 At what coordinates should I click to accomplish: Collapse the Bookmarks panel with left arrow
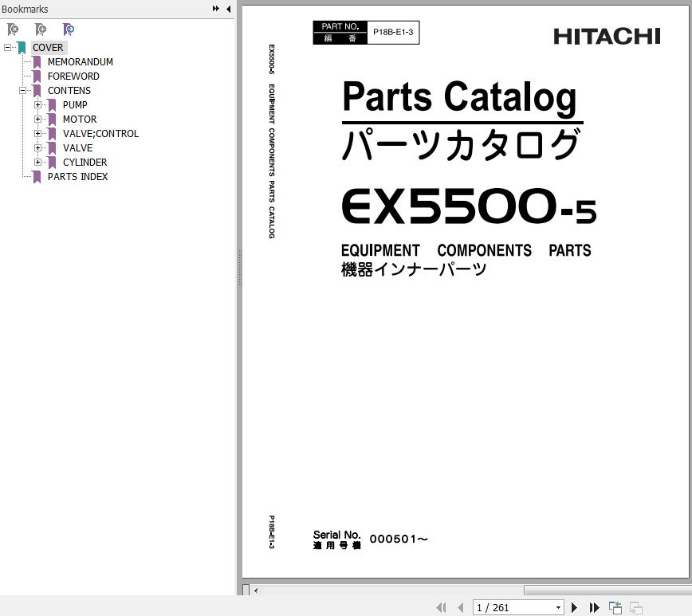point(229,9)
